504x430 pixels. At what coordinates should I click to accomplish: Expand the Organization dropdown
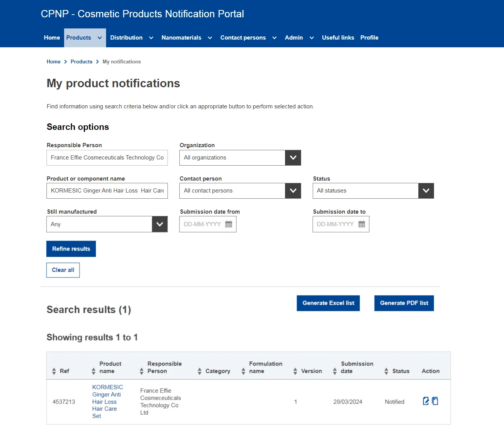point(293,158)
